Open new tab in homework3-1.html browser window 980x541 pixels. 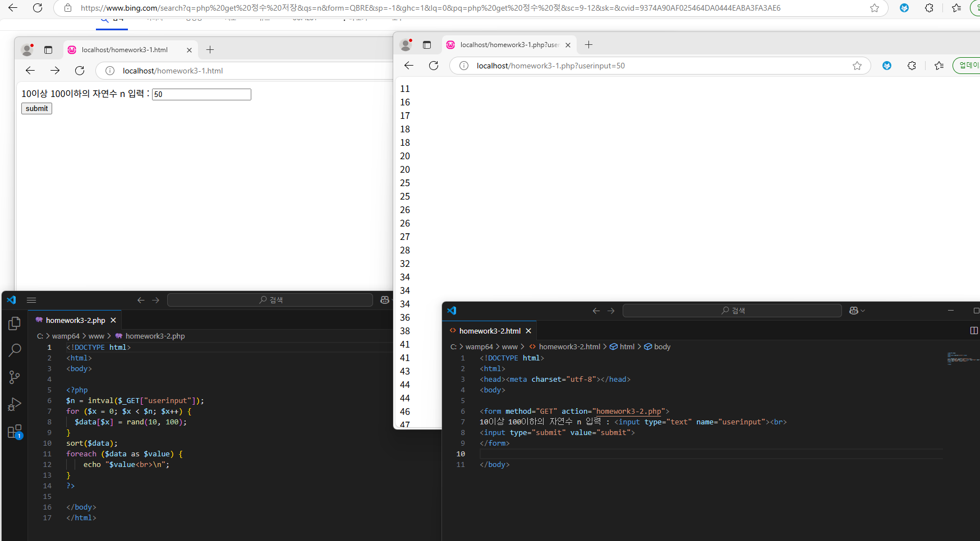coord(210,50)
